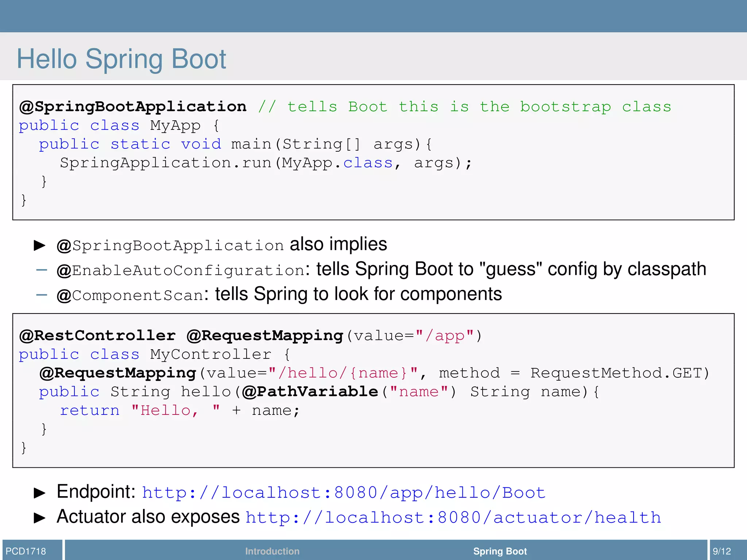
Task: Click the dash bullet before @EnableAutoConfiguration
Action: pos(42,270)
